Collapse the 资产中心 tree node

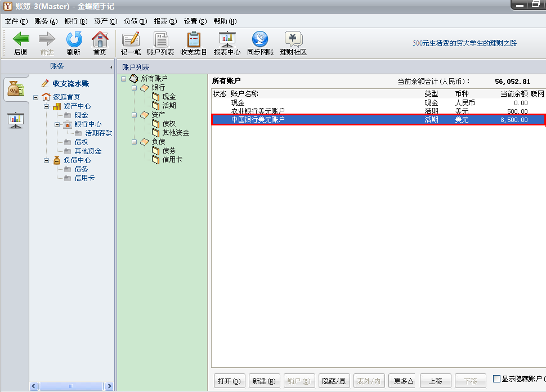[46, 106]
